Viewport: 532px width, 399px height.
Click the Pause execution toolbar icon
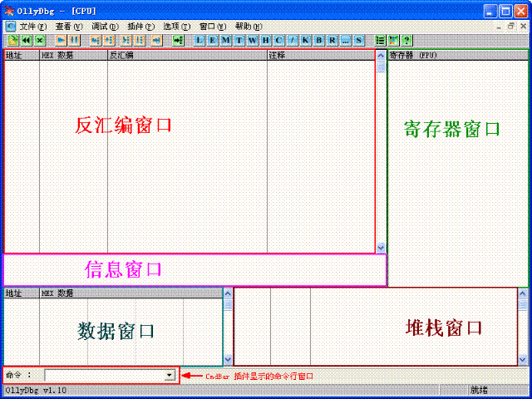click(x=74, y=41)
